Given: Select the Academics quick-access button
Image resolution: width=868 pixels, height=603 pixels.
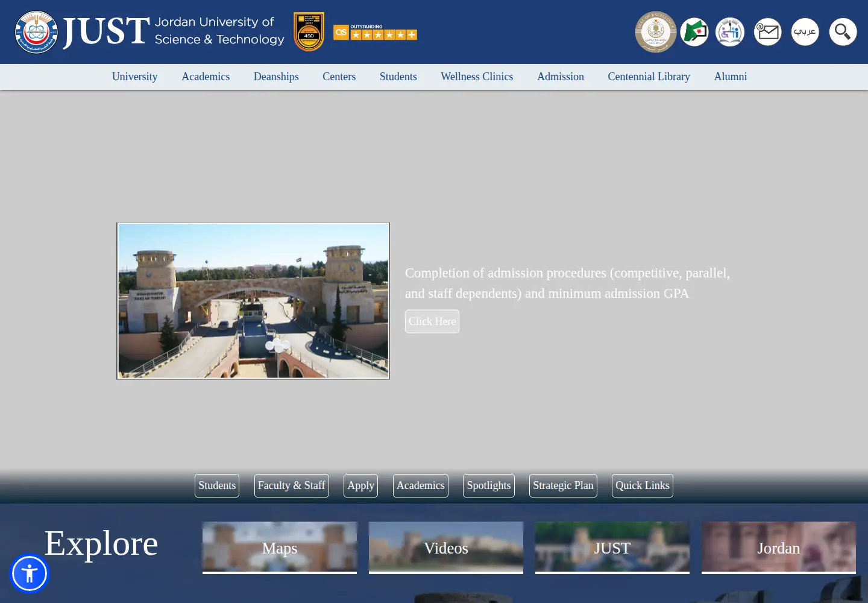Looking at the screenshot, I should [x=421, y=485].
